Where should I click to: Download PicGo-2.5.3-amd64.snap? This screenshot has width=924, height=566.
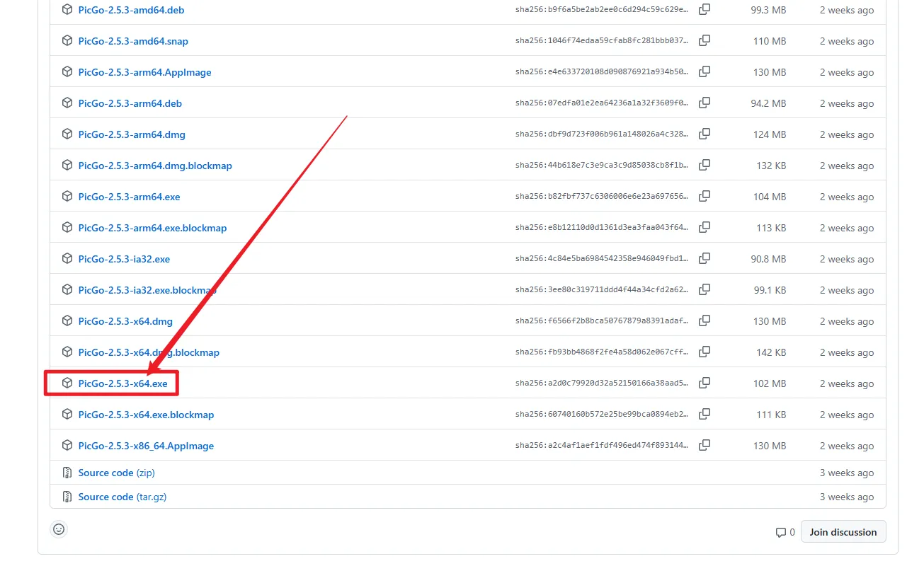133,41
